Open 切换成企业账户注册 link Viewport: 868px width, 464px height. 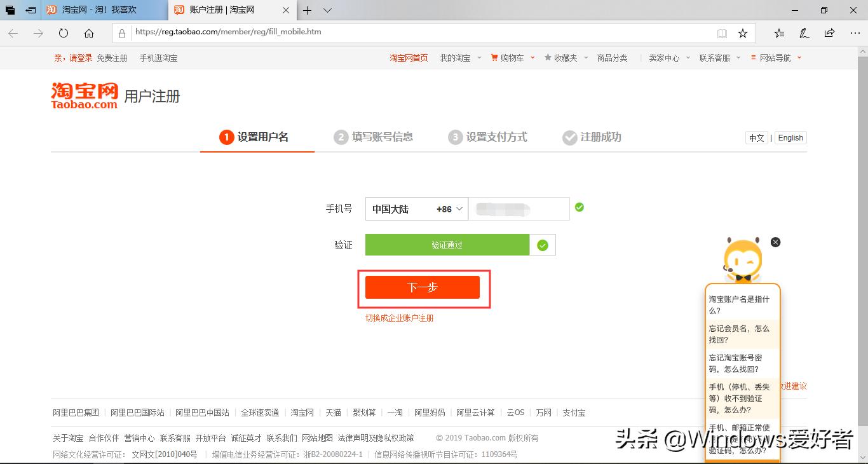[400, 318]
